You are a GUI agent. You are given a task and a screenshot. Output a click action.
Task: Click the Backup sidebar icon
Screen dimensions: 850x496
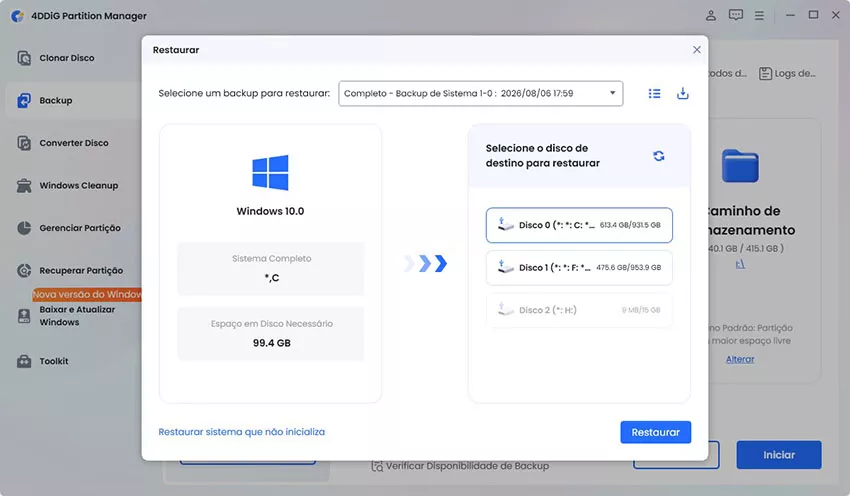pos(24,100)
